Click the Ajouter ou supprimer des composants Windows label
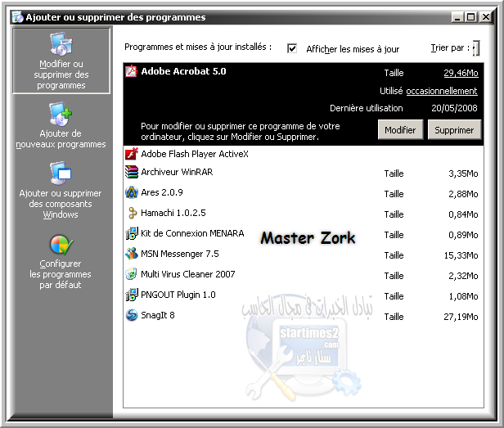This screenshot has height=428, width=504. pyautogui.click(x=61, y=204)
